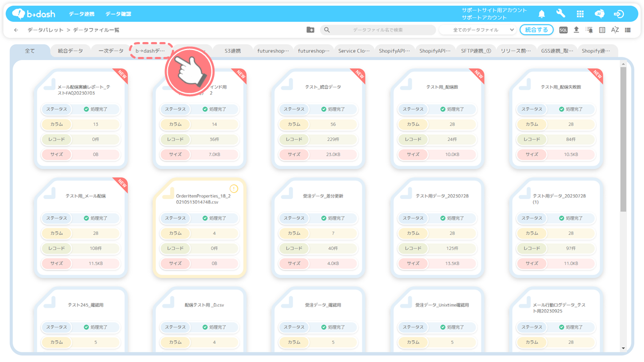
Task: Click the logout icon
Action: tap(618, 14)
